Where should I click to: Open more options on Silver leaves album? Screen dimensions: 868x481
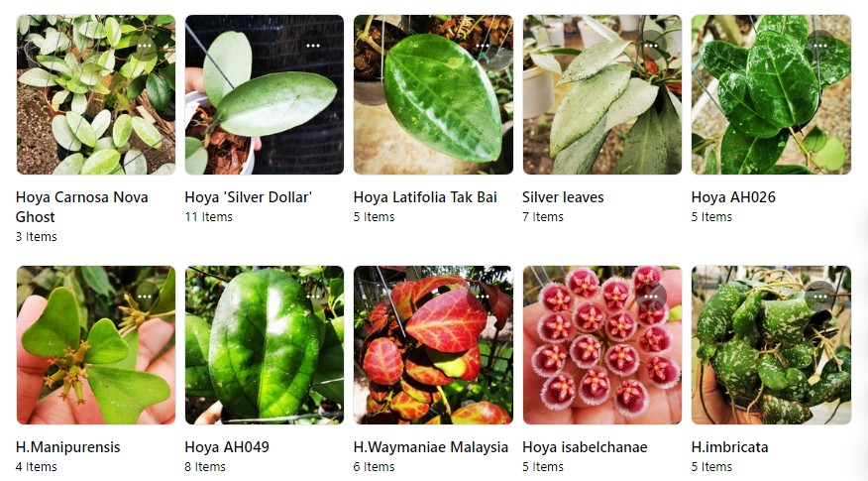point(651,46)
